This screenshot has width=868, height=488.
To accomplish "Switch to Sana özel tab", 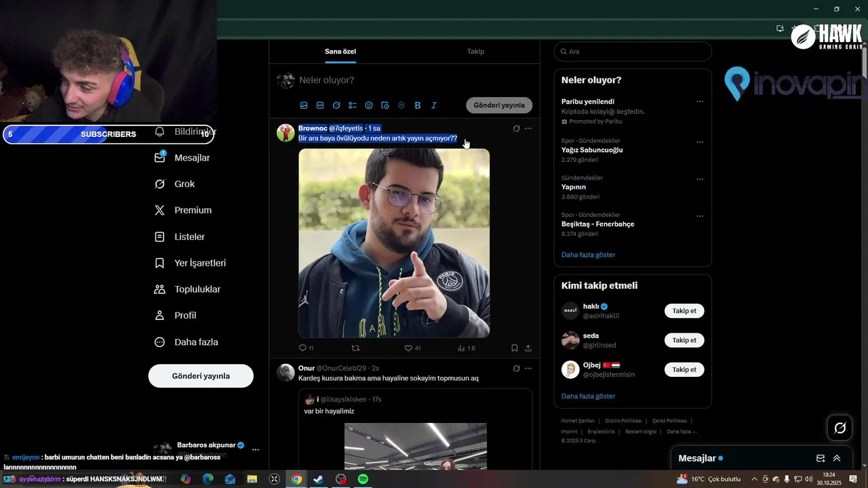I will click(x=340, y=52).
